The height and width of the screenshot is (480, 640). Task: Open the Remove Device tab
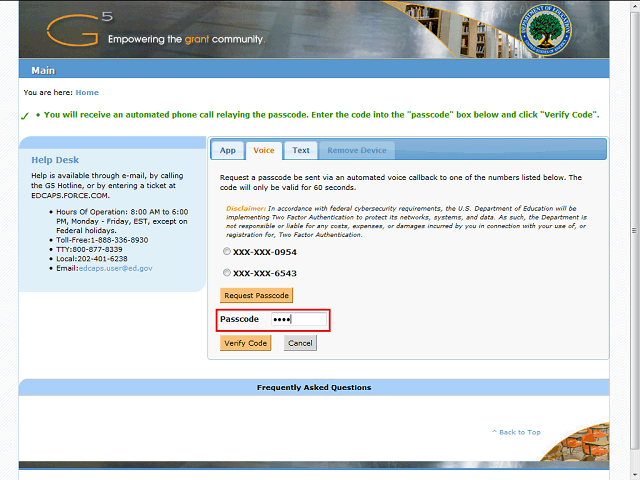tap(357, 151)
